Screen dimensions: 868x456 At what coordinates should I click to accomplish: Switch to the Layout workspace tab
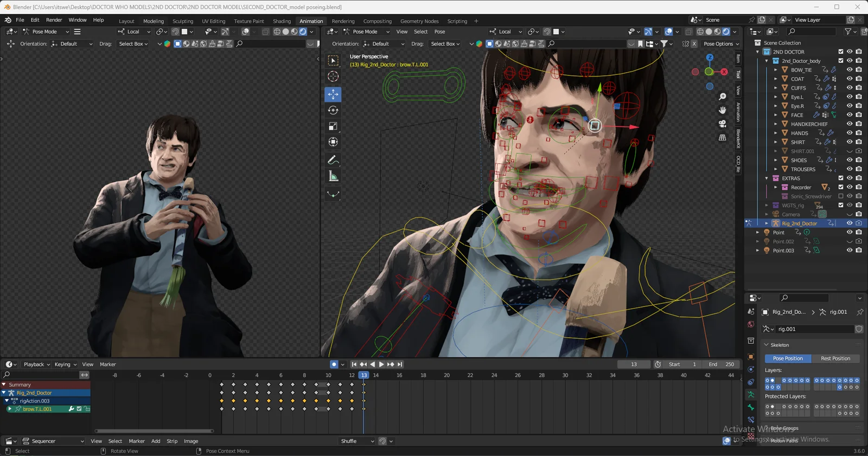point(126,21)
